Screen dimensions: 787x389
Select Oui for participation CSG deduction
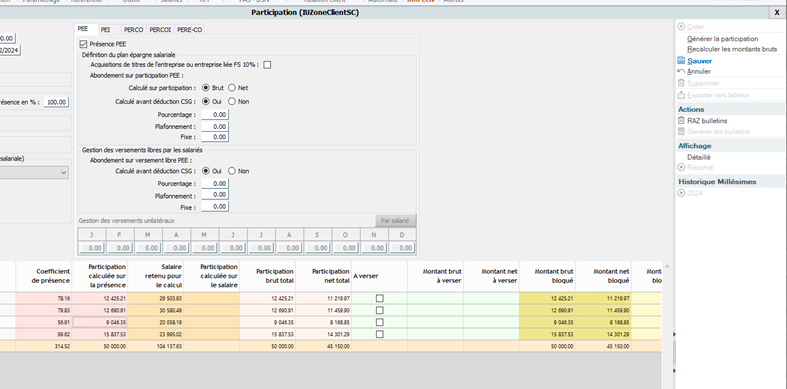point(206,101)
